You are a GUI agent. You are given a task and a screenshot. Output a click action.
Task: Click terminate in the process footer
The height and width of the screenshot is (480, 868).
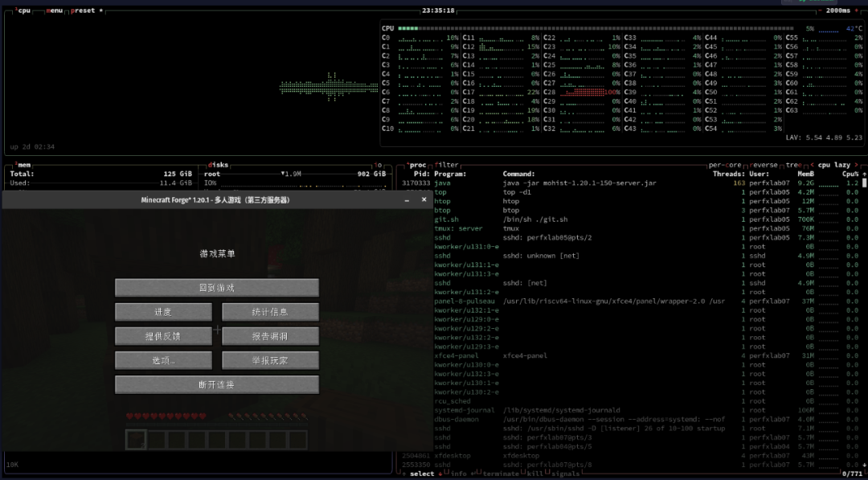click(x=501, y=474)
